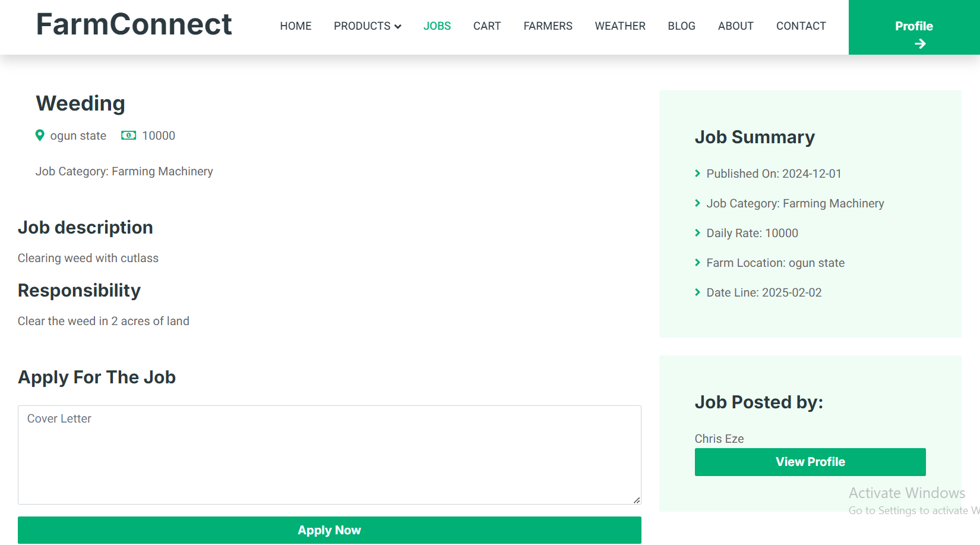This screenshot has height=545, width=980.
Task: Click the money bill icon beside 10000
Action: click(128, 136)
